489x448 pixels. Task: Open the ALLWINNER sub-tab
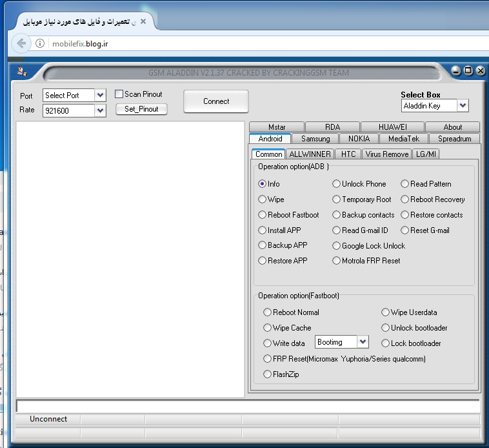click(310, 154)
